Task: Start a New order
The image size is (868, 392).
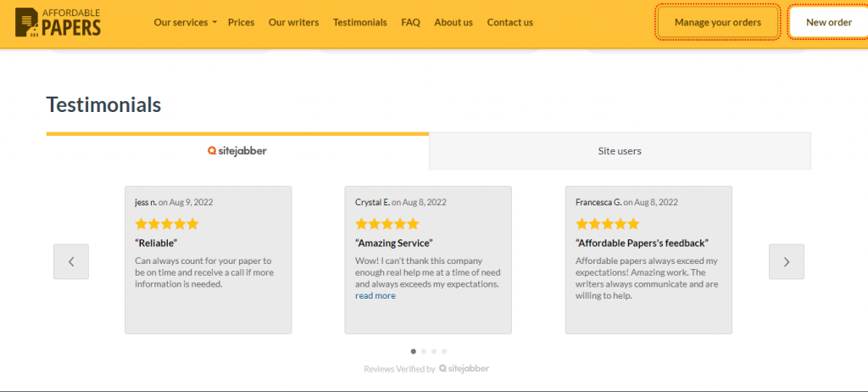Action: click(829, 23)
